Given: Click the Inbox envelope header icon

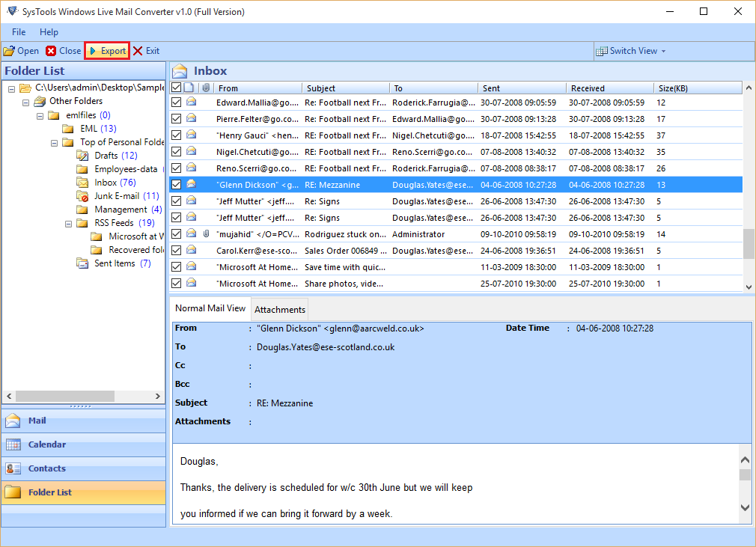Looking at the screenshot, I should [x=180, y=71].
